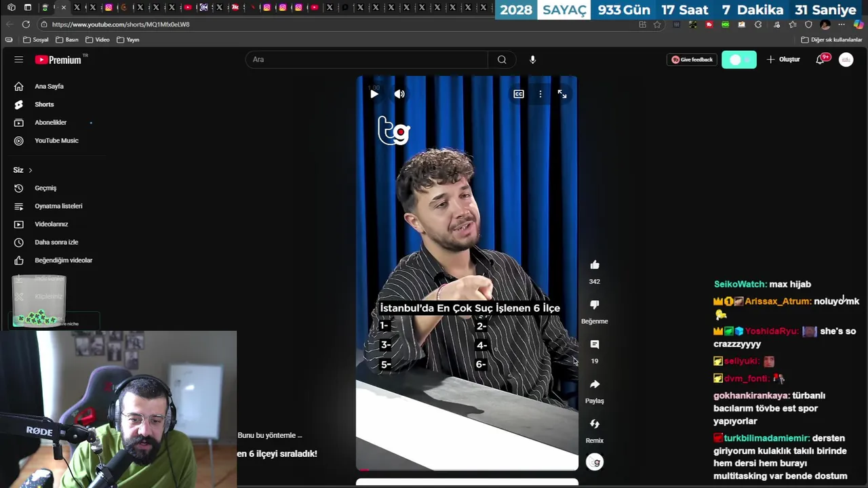Close the active browser tab
868x488 pixels.
64,7
